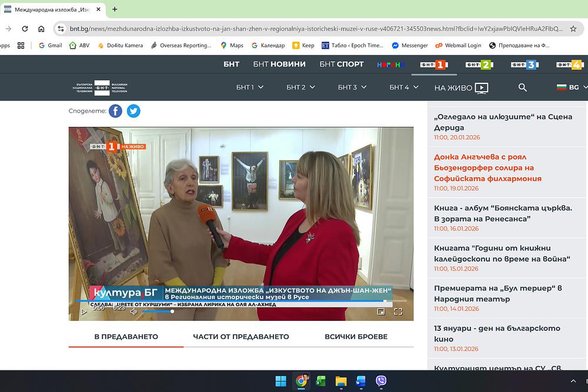Open the „Бул териер“ premiere article
588x392 pixels.
[497, 294]
